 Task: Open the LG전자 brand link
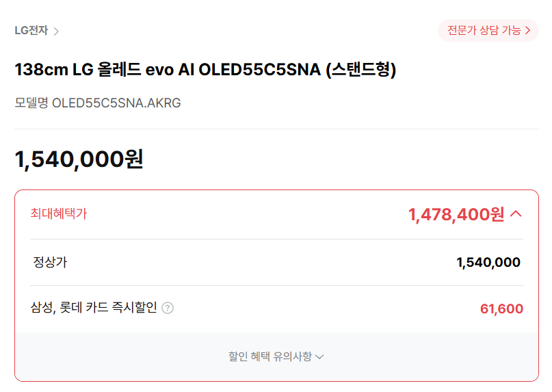pyautogui.click(x=31, y=31)
